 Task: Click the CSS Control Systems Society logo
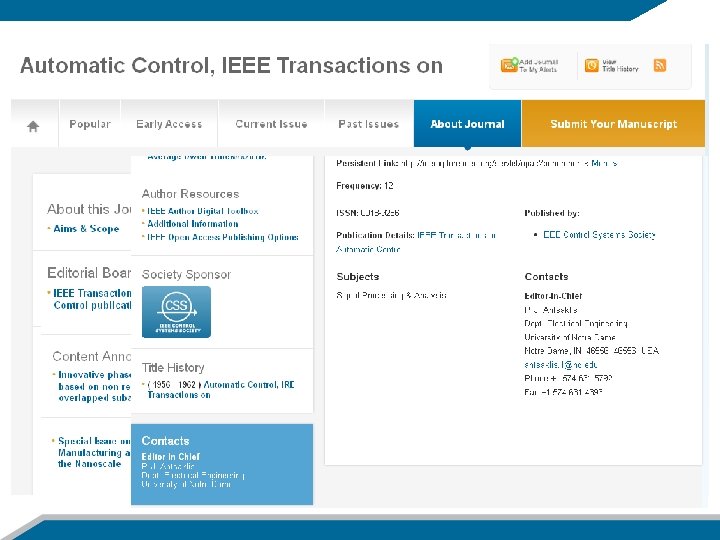(176, 312)
